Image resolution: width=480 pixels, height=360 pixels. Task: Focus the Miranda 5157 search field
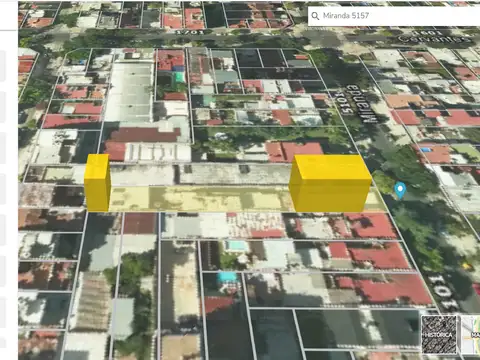click(394, 16)
